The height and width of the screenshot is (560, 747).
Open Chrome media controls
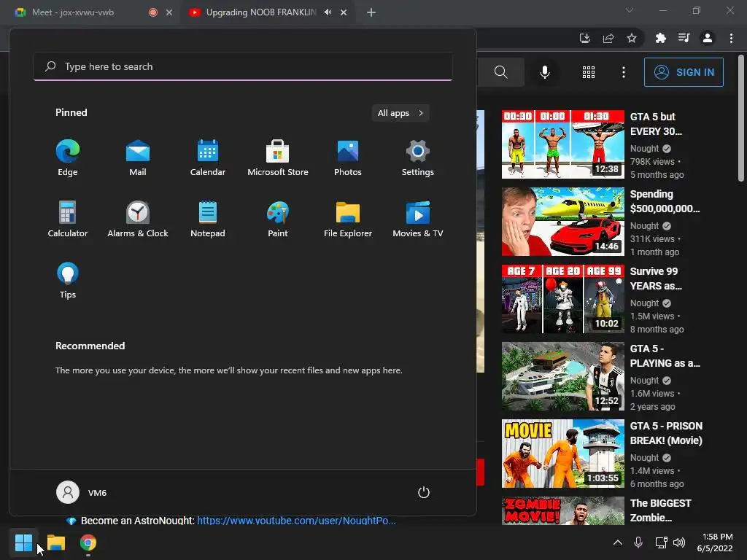pos(684,38)
